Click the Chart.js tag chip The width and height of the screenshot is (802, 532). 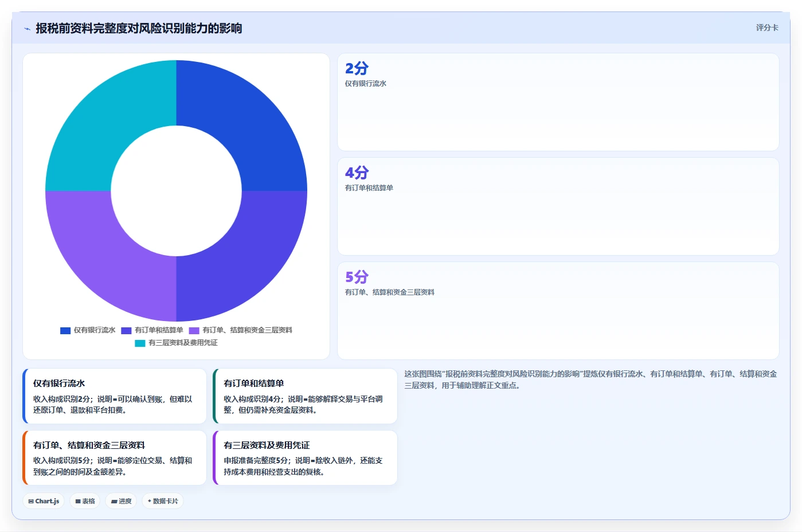(44, 501)
